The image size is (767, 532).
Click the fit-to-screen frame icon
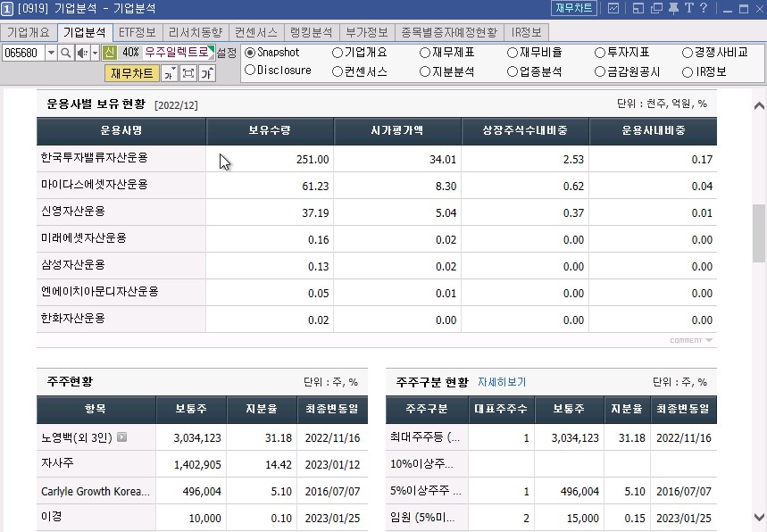coord(188,73)
